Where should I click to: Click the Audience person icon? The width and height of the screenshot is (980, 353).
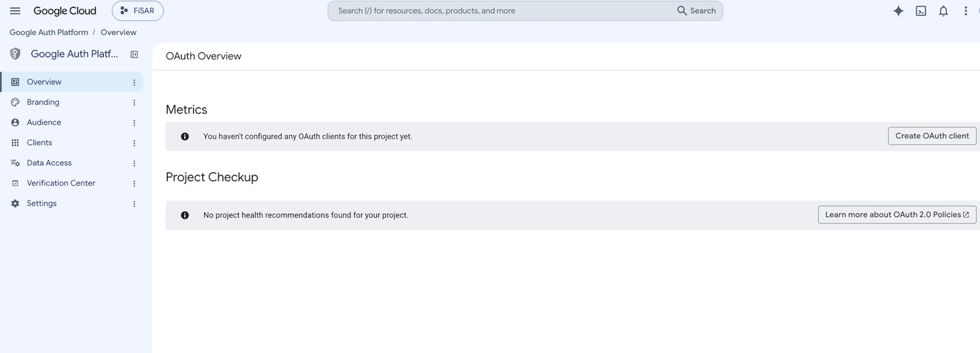point(15,122)
